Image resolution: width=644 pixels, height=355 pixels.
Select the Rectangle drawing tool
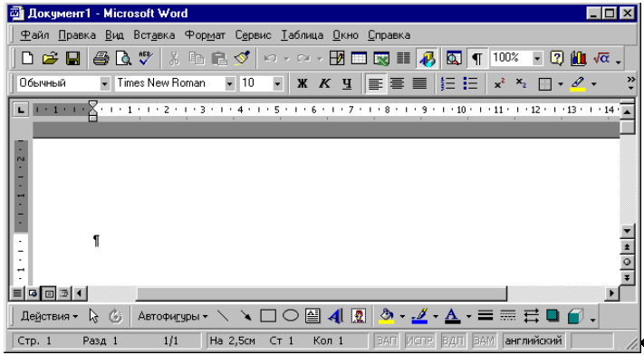point(268,316)
